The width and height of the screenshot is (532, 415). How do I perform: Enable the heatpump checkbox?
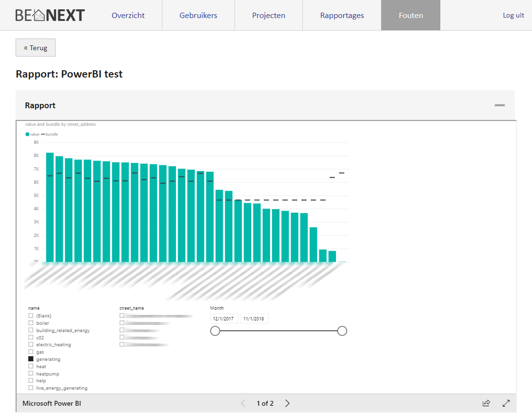tap(31, 374)
